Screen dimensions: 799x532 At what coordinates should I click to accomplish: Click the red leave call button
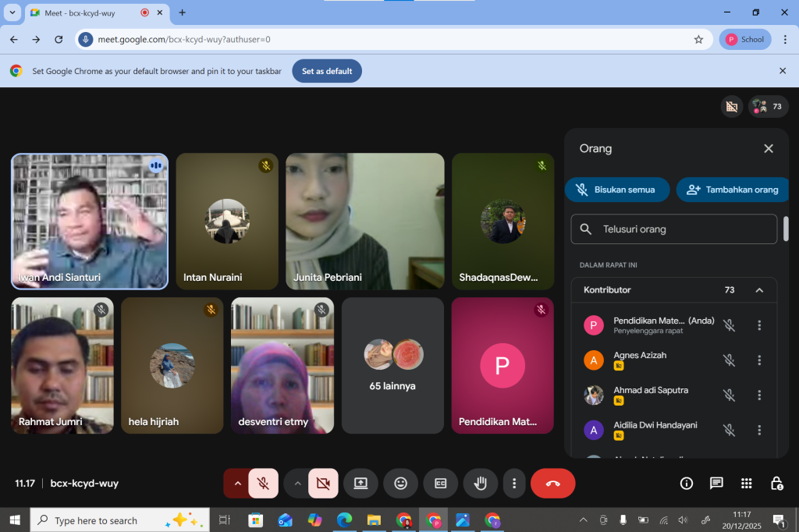(x=552, y=484)
